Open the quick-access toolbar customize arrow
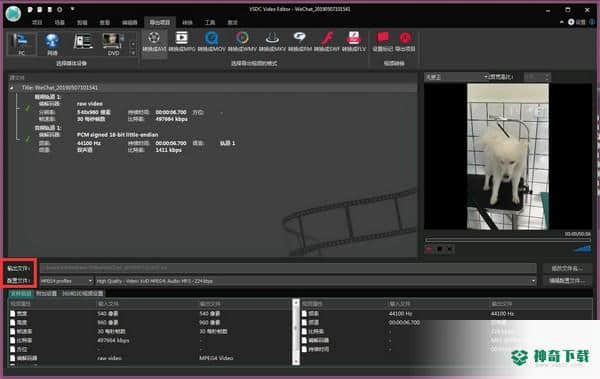This screenshot has height=379, width=600. point(72,9)
